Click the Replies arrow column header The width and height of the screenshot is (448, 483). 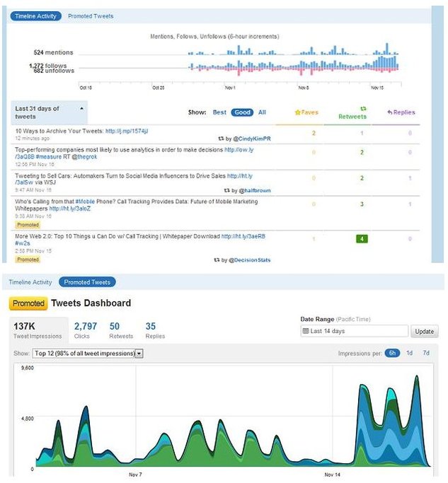[x=401, y=112]
